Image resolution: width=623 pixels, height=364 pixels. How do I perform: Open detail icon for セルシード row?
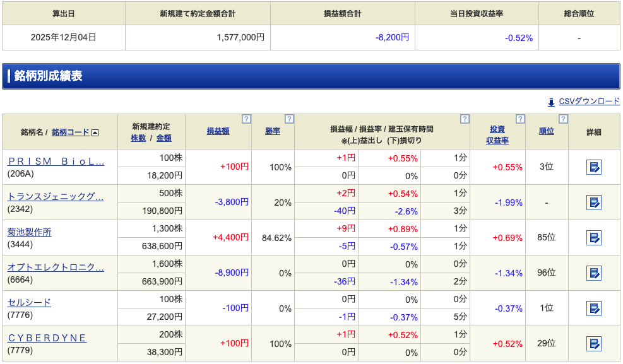coord(593,308)
